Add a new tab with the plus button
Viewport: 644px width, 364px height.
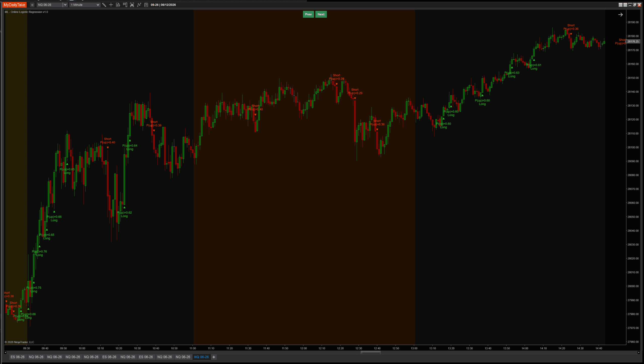point(214,357)
